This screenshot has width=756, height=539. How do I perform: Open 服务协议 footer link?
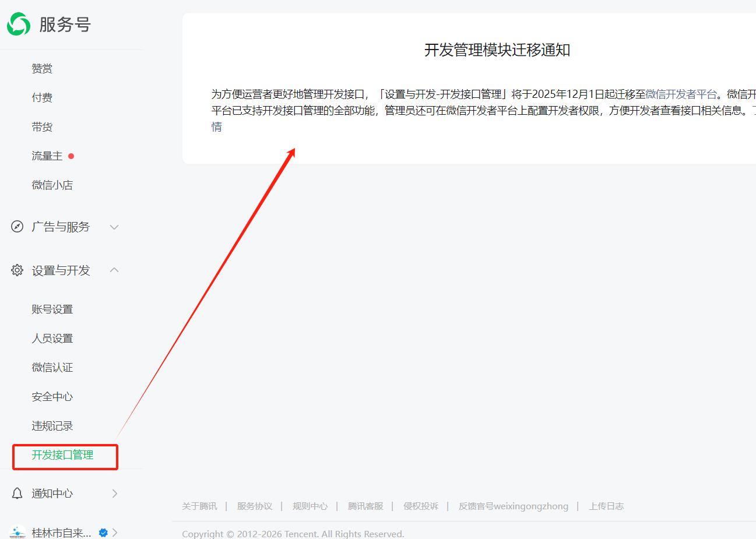[255, 506]
